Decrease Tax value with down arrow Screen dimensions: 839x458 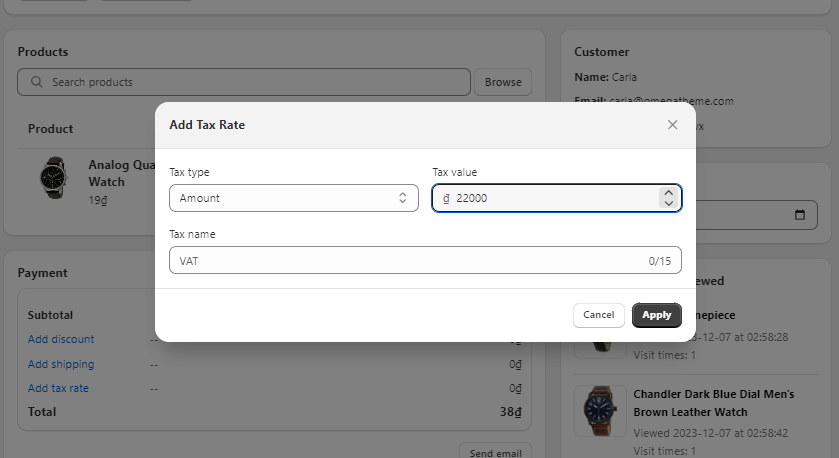coord(668,204)
